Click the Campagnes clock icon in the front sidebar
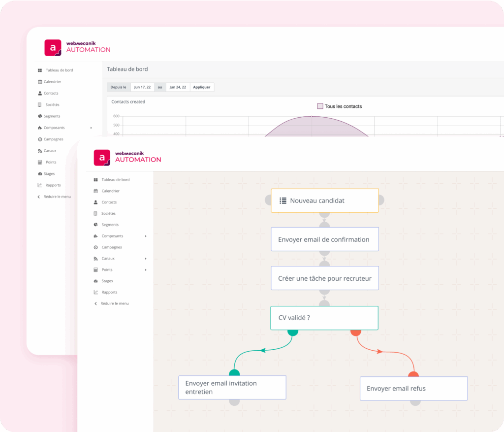Screen dimensions: 504x432 click(95, 247)
